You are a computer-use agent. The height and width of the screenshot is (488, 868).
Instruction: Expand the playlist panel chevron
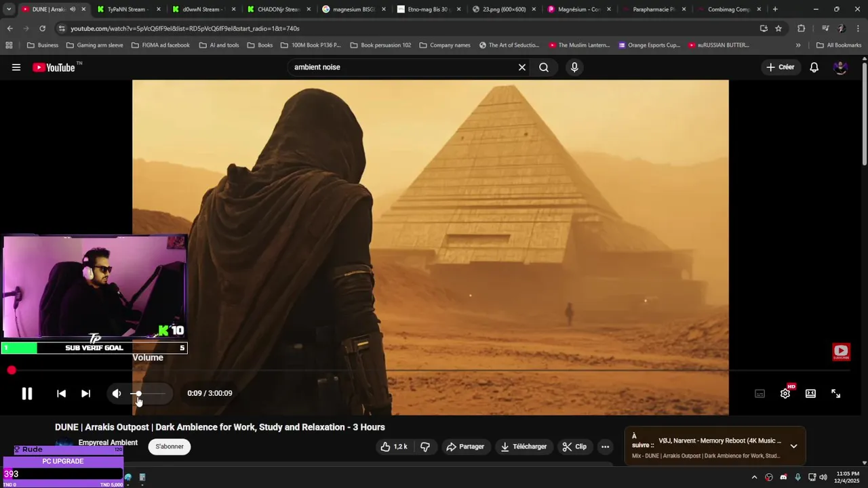(x=793, y=446)
